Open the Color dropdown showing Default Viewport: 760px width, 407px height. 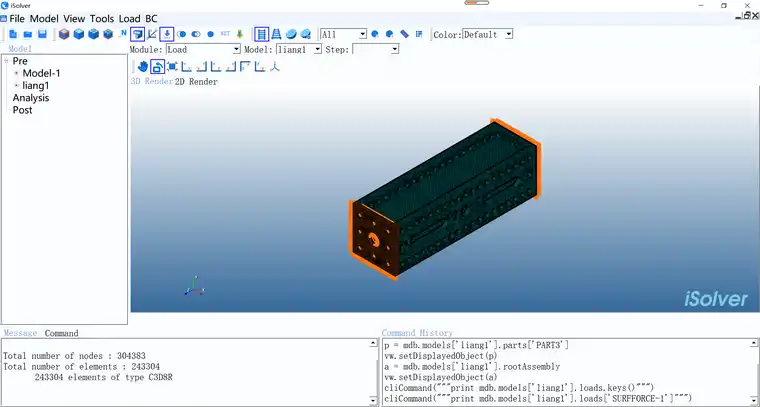pos(488,34)
